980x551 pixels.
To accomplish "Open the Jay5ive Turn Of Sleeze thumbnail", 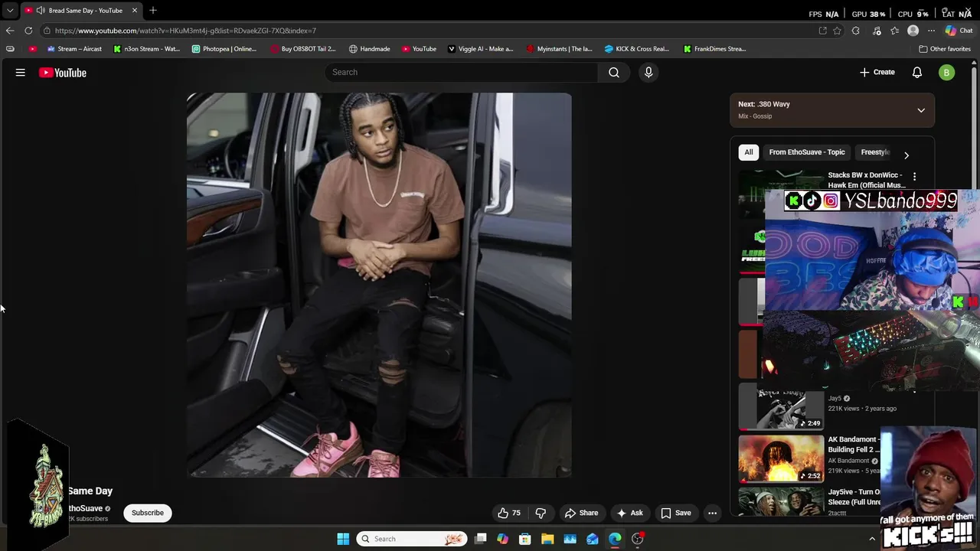I will pos(781,501).
